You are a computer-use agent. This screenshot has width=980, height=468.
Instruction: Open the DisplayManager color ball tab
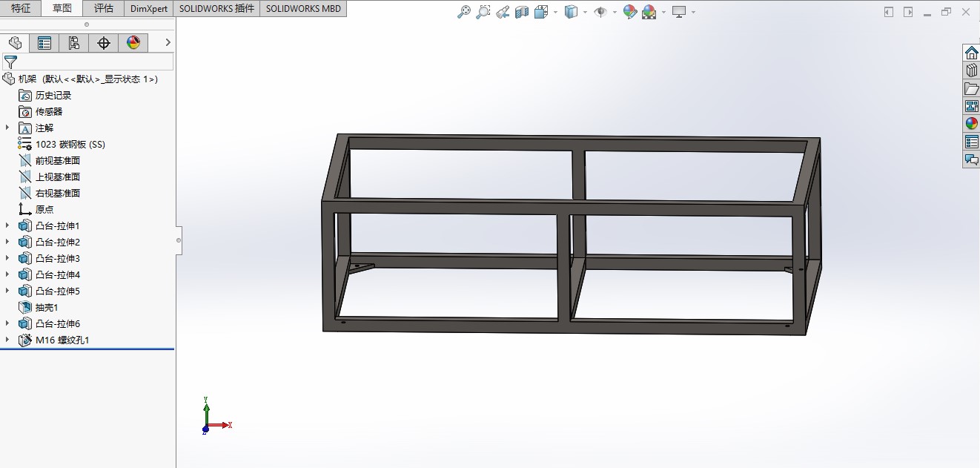point(133,43)
